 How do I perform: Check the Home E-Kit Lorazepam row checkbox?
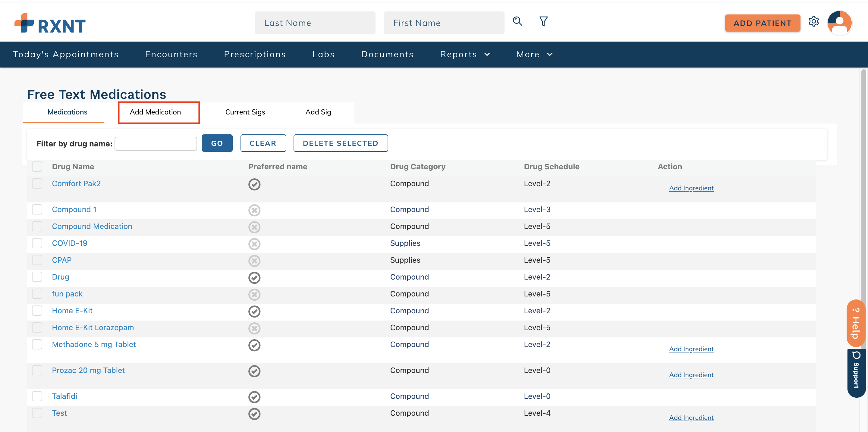point(37,327)
